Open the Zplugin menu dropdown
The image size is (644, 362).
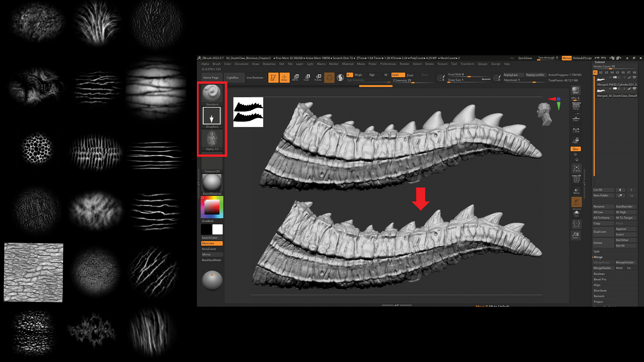coord(482,64)
